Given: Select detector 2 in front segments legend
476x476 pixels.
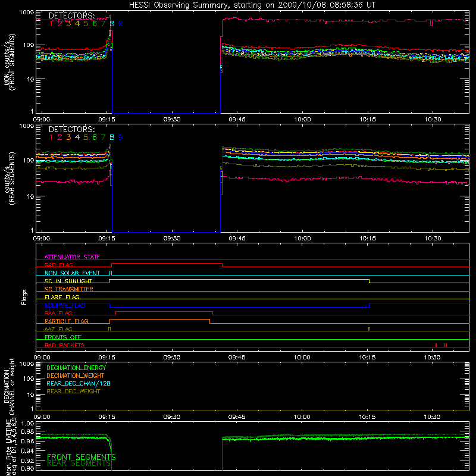Looking at the screenshot, I should click(60, 24).
